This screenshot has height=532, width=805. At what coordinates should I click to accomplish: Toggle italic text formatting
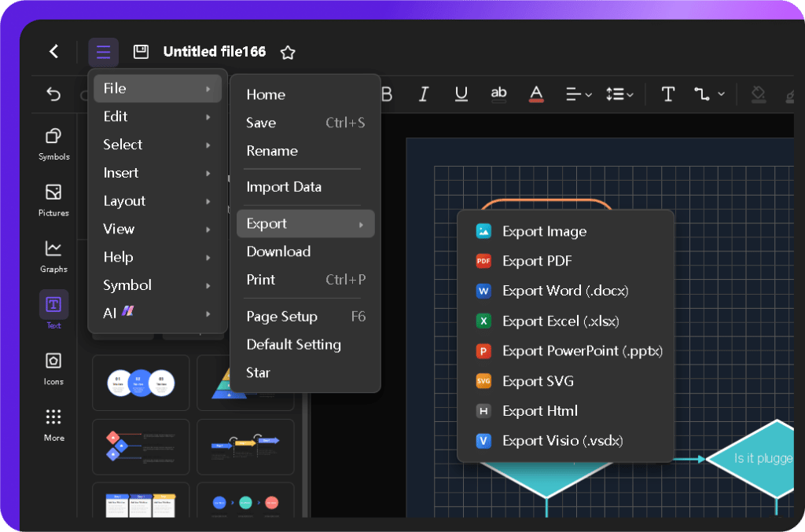click(x=424, y=94)
